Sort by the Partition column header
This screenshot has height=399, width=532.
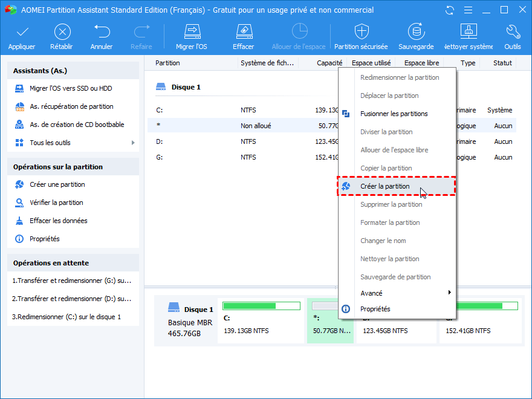pos(167,63)
